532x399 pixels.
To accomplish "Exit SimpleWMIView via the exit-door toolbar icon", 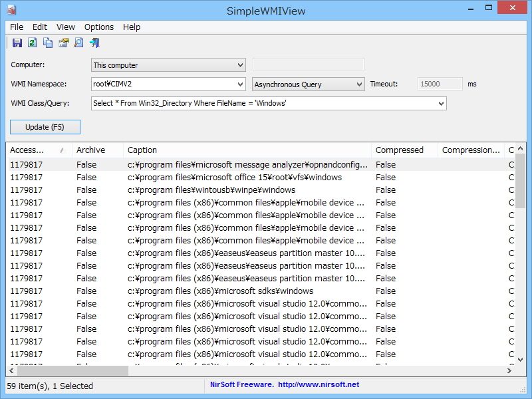I will [94, 43].
